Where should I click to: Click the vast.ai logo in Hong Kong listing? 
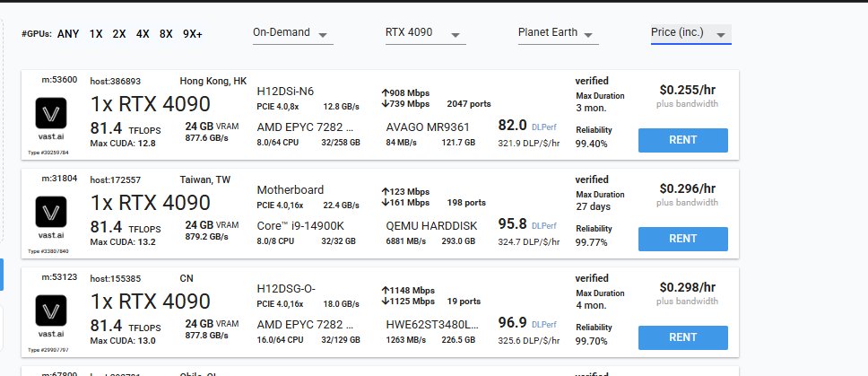pyautogui.click(x=51, y=113)
